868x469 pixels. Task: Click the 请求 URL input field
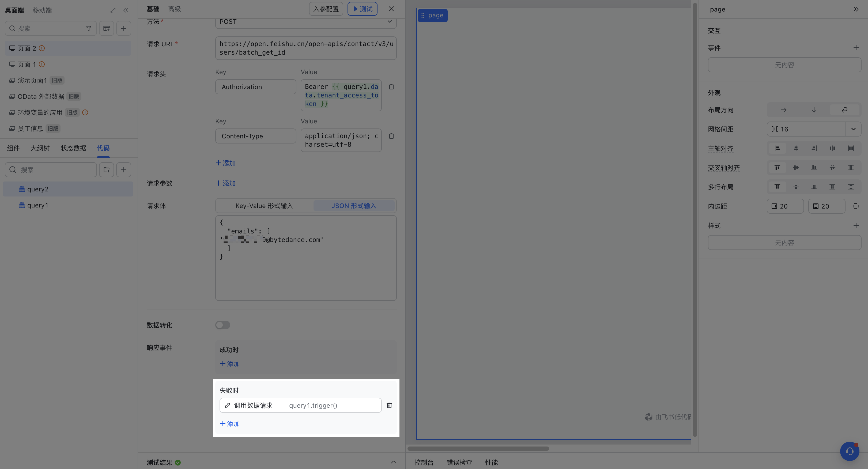click(x=306, y=48)
